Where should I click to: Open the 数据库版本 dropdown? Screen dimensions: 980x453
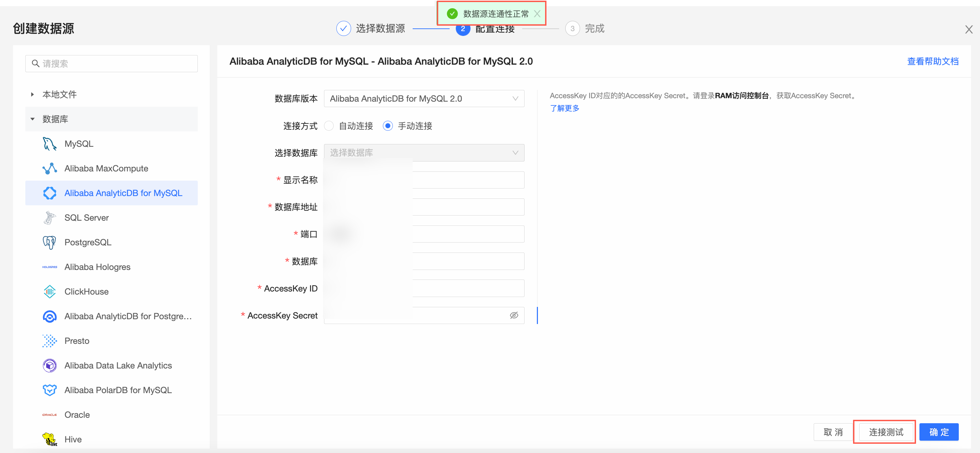point(424,99)
